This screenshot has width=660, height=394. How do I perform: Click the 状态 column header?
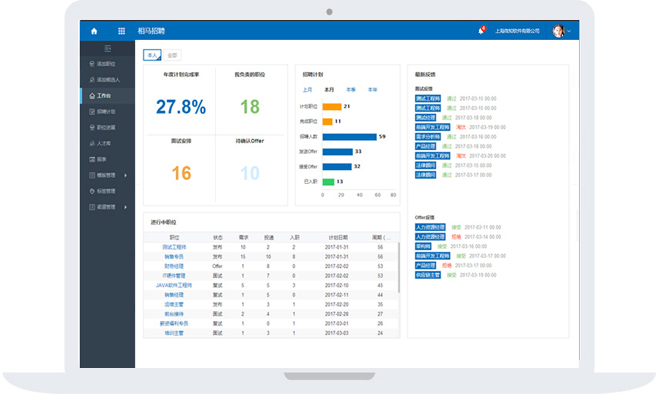pyautogui.click(x=218, y=238)
